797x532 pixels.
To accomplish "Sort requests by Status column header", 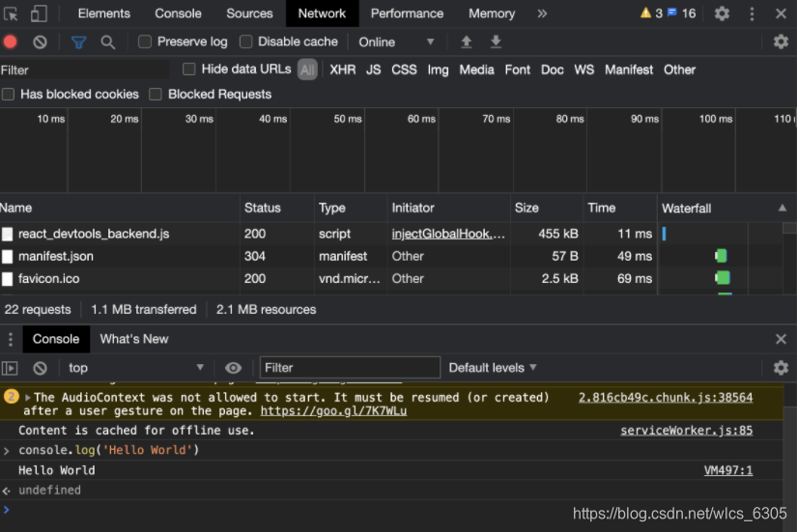I will pyautogui.click(x=277, y=208).
